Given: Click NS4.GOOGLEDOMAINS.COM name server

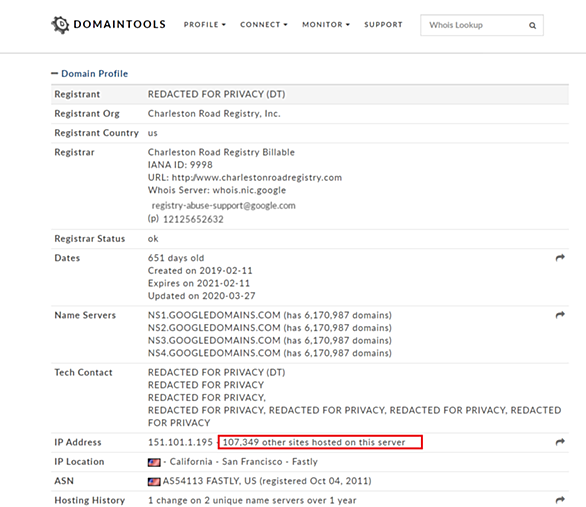Looking at the screenshot, I should coord(214,353).
